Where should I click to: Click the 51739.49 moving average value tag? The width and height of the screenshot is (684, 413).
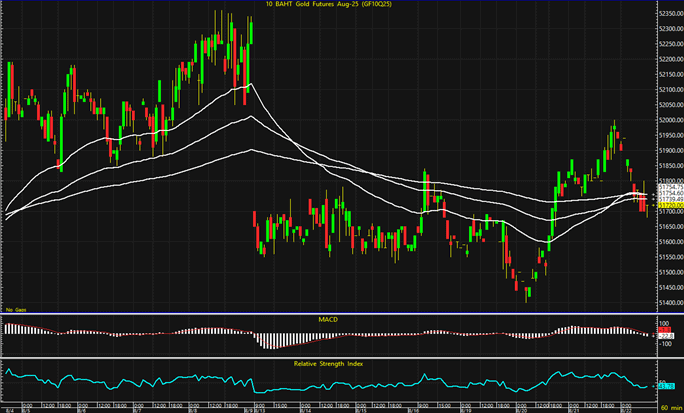pos(666,199)
